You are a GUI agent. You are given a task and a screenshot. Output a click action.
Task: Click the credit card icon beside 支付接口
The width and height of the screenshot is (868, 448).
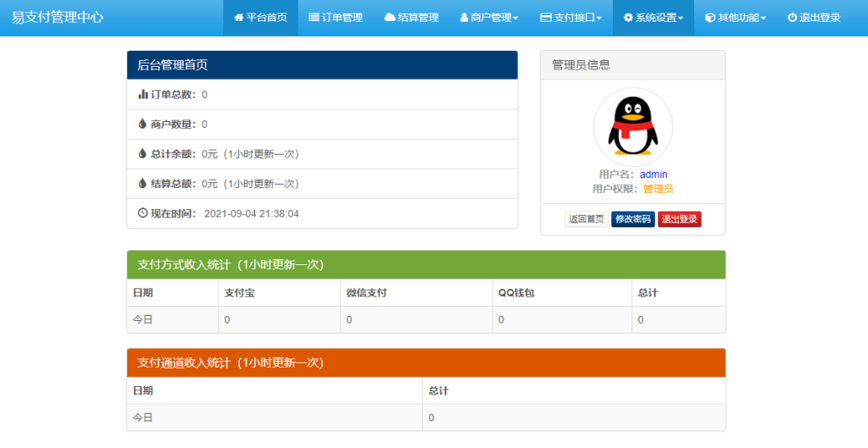546,18
